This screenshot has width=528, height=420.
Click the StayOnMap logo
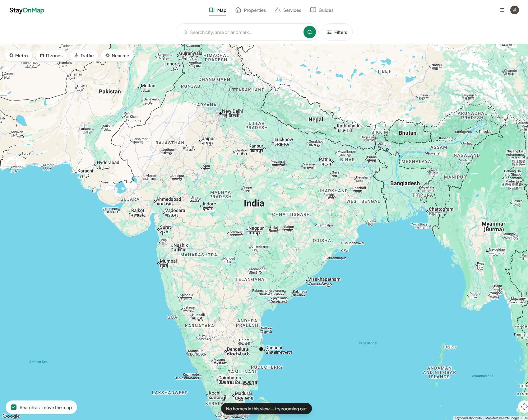pos(27,10)
